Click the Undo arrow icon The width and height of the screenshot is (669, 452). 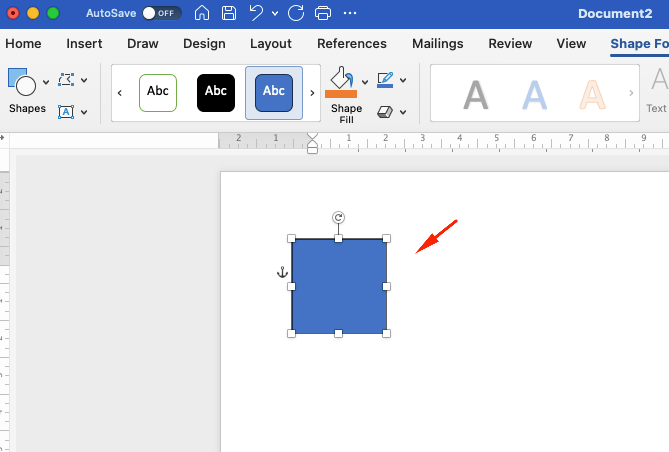pos(256,13)
